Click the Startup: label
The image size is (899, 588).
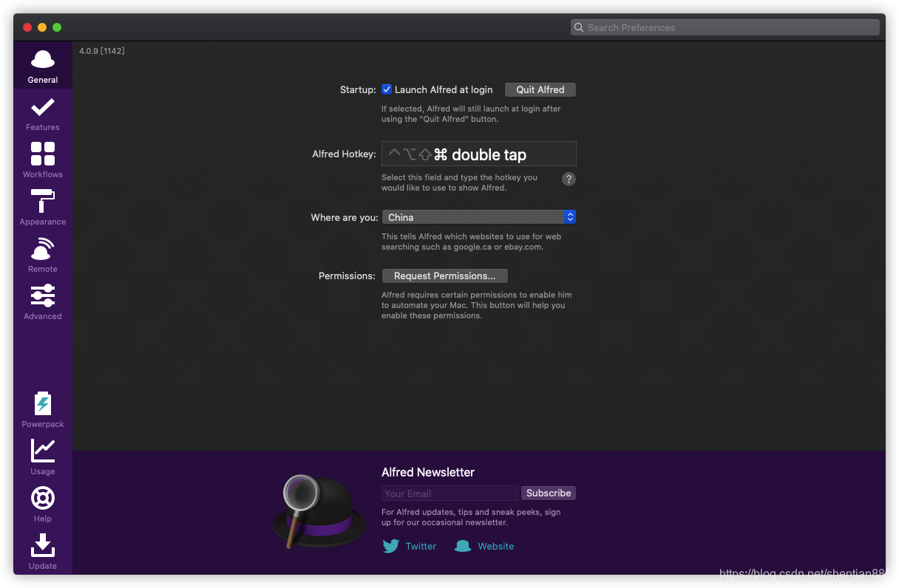[358, 89]
